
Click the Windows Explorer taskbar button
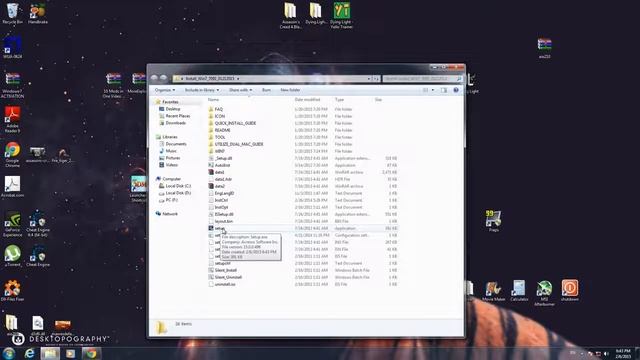click(x=50, y=353)
